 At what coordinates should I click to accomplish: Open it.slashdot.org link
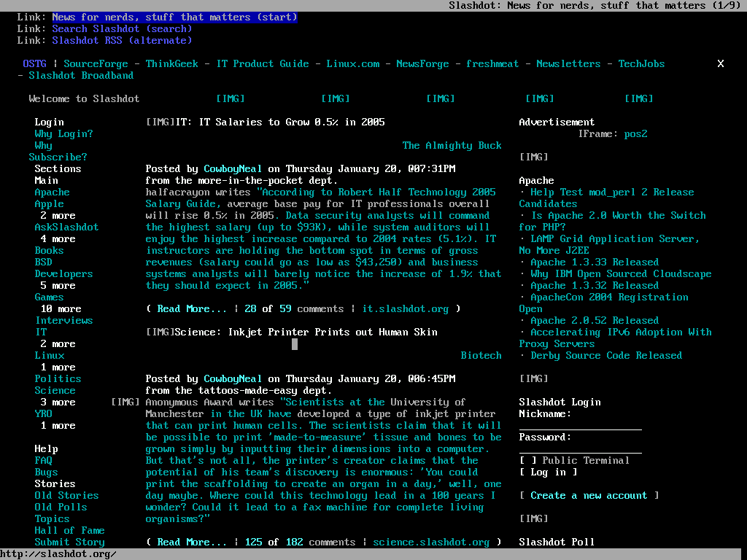click(406, 309)
